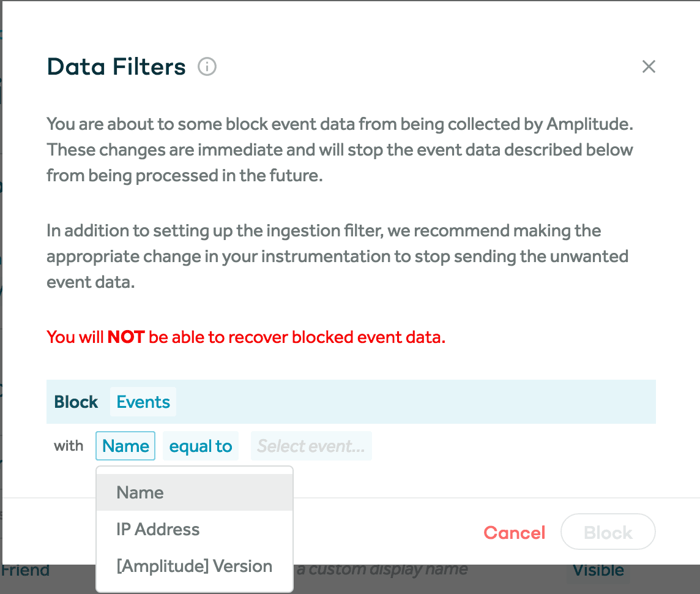Change the 'equal to' operator
Screen dimensions: 700x594
click(x=201, y=446)
